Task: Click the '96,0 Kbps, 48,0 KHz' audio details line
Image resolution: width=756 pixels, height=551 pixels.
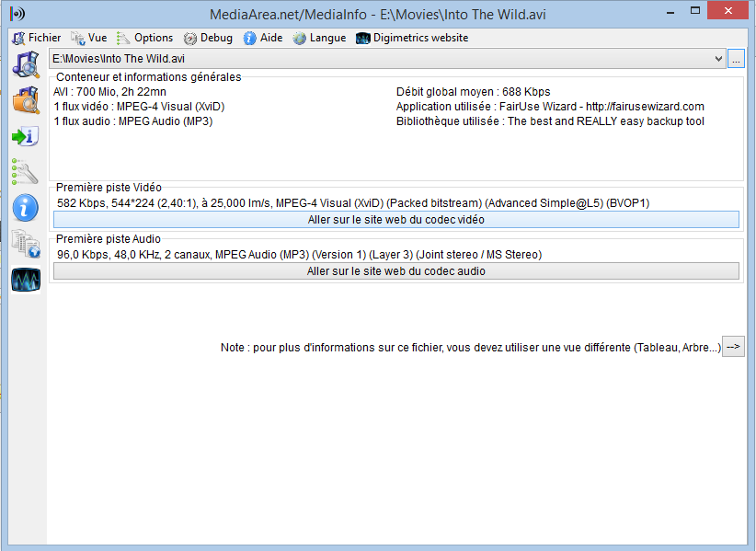Action: click(x=300, y=255)
